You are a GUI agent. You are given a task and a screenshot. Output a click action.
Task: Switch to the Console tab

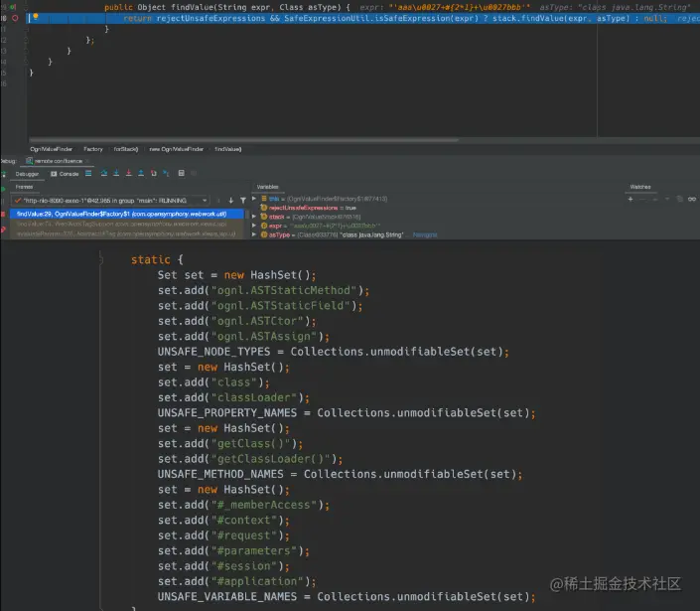tap(65, 174)
